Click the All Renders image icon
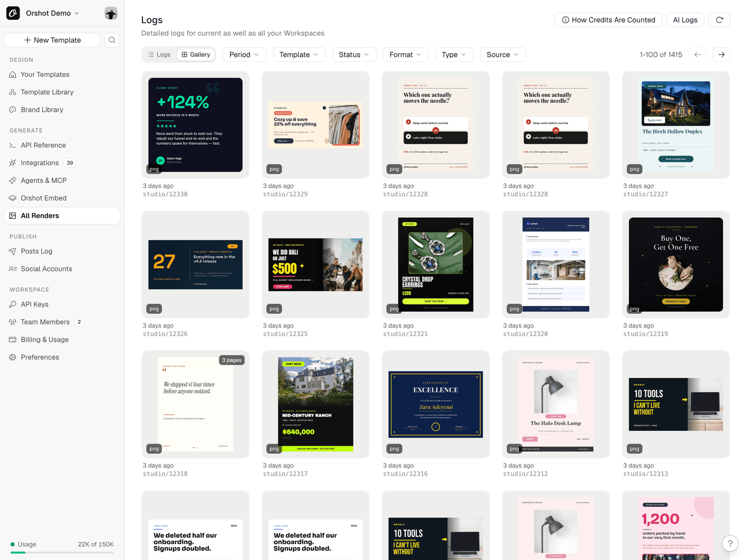The width and height of the screenshot is (747, 560). click(13, 216)
